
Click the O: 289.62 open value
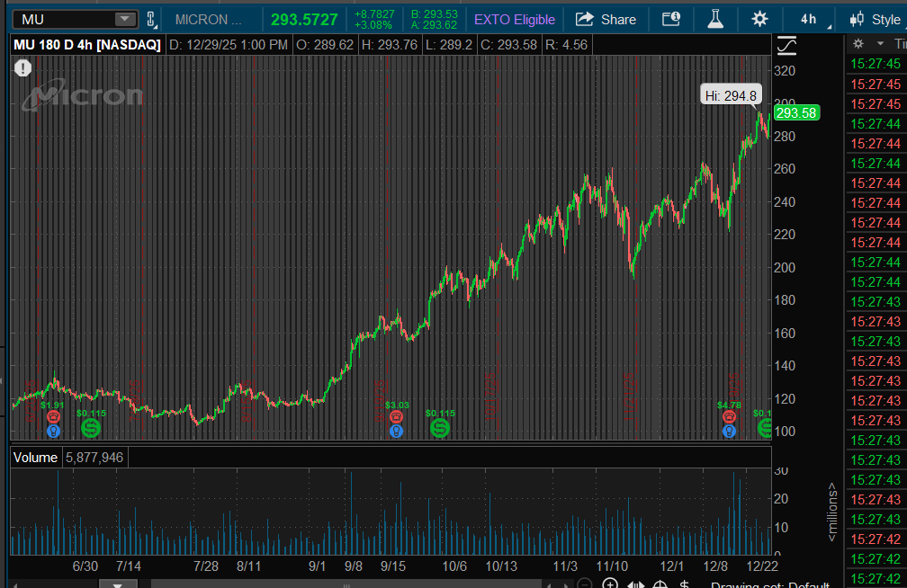tap(325, 45)
